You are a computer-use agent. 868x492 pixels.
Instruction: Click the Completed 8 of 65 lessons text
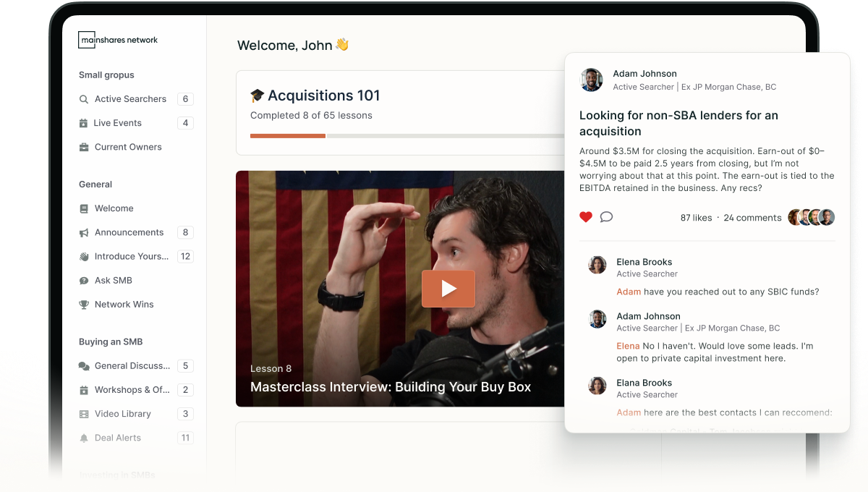(x=311, y=116)
